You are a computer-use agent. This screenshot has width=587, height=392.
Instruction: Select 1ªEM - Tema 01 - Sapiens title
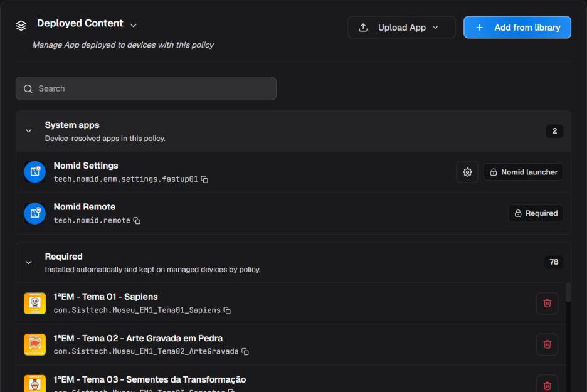click(105, 297)
